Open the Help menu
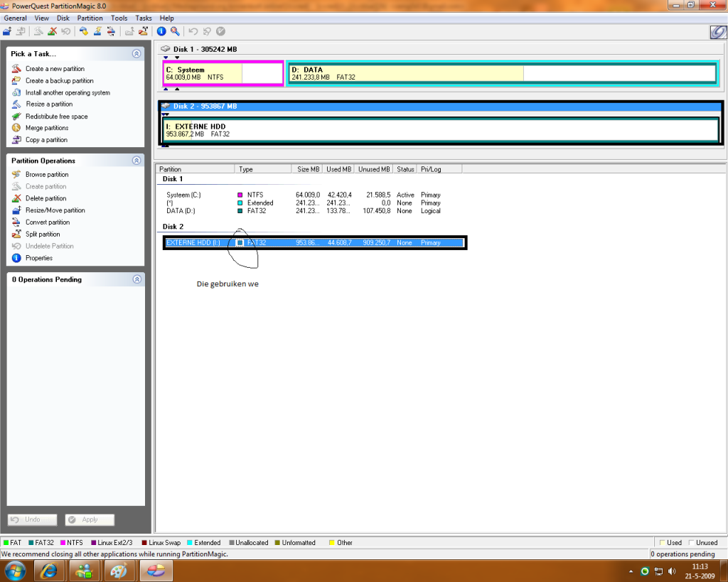728x582 pixels. pos(166,18)
